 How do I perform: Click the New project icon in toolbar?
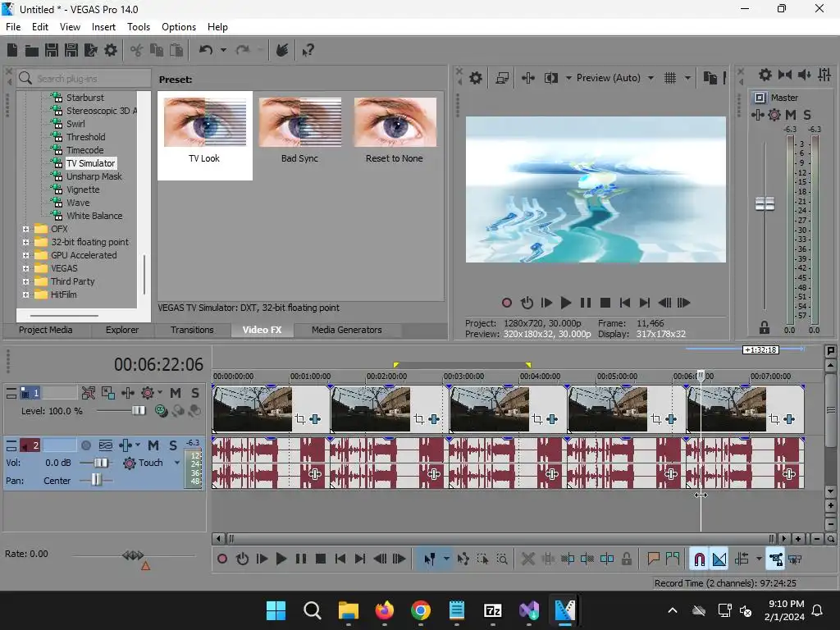pos(12,50)
